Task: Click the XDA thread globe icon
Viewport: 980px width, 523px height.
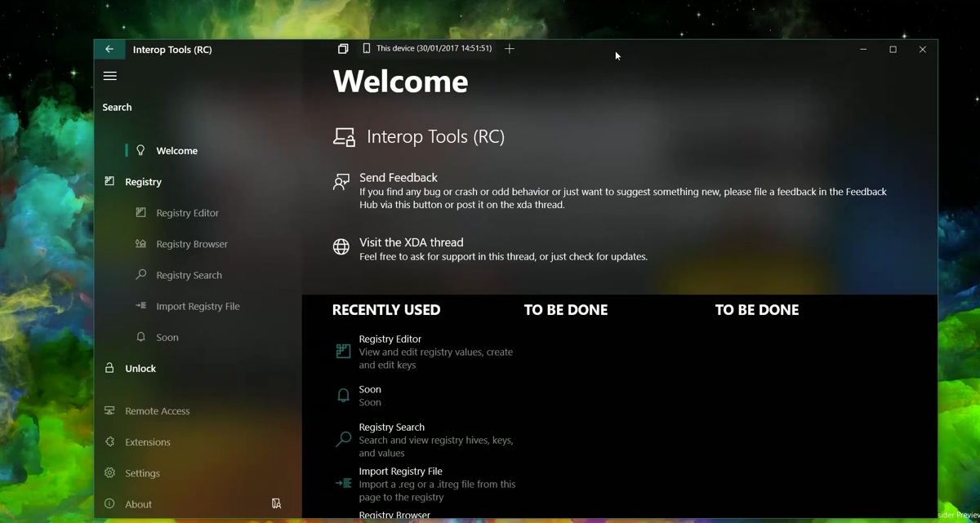Action: click(x=341, y=246)
